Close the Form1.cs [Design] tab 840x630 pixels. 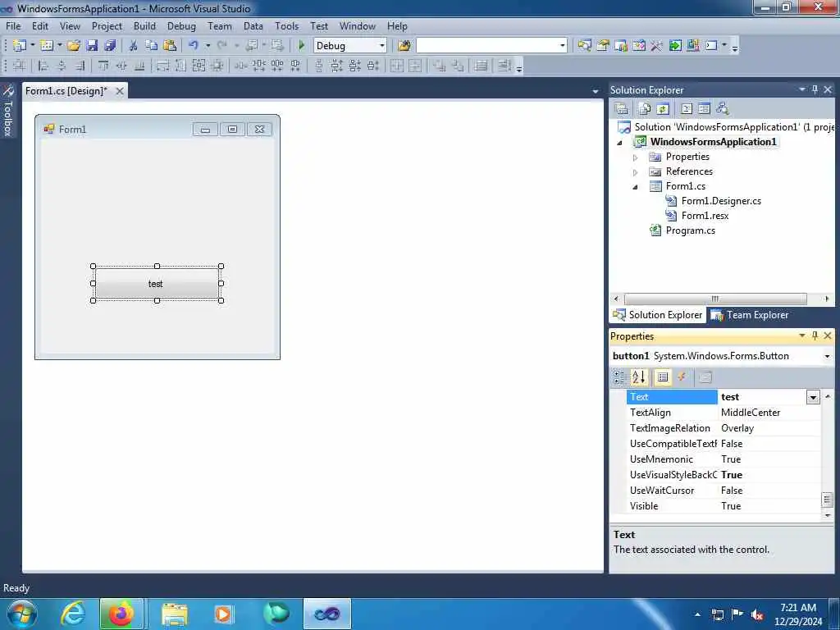(120, 91)
